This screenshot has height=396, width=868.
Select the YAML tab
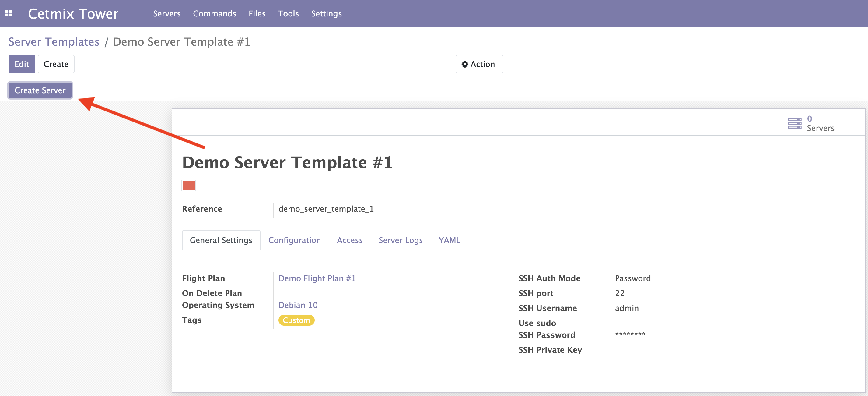pyautogui.click(x=449, y=240)
